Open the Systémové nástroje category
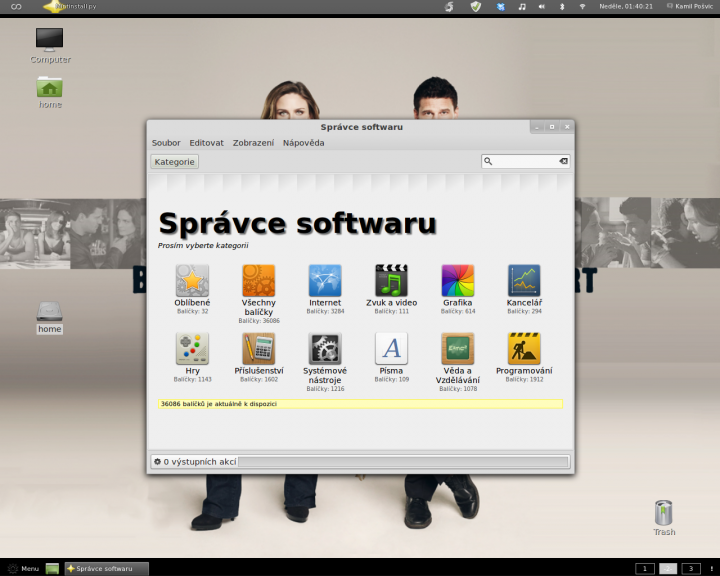The width and height of the screenshot is (720, 576). (x=325, y=349)
